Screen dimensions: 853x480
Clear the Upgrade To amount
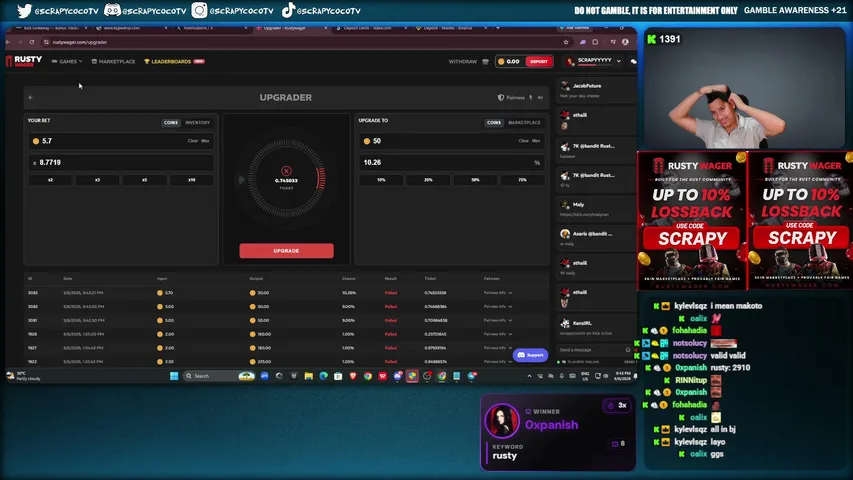pos(523,141)
